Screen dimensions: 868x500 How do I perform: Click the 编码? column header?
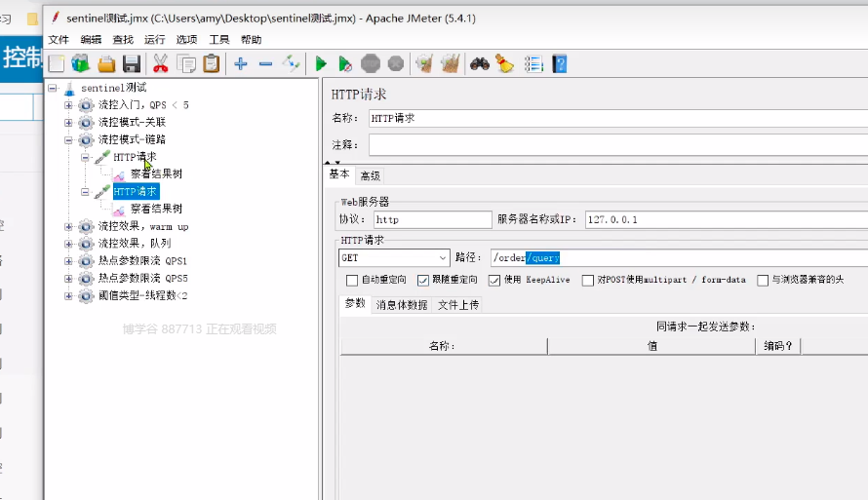click(777, 346)
